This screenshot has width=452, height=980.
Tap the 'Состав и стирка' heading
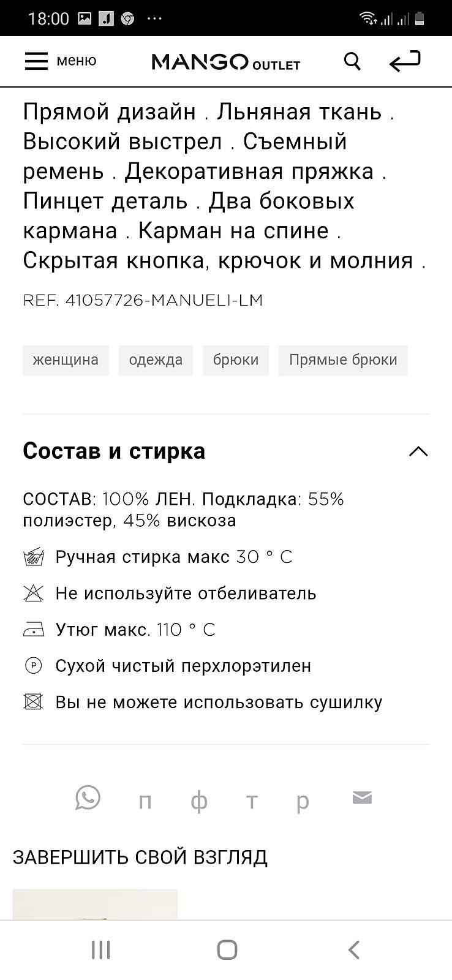[114, 451]
